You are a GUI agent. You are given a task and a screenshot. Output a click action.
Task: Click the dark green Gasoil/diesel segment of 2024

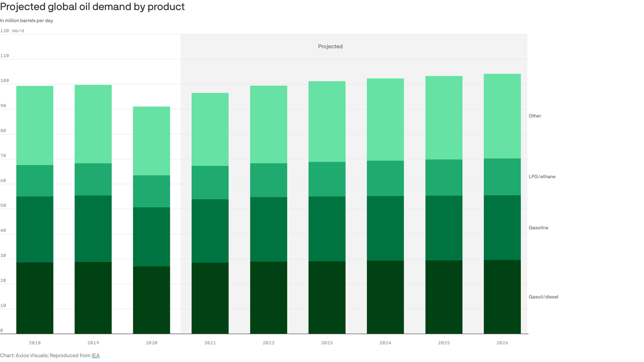pos(385,297)
